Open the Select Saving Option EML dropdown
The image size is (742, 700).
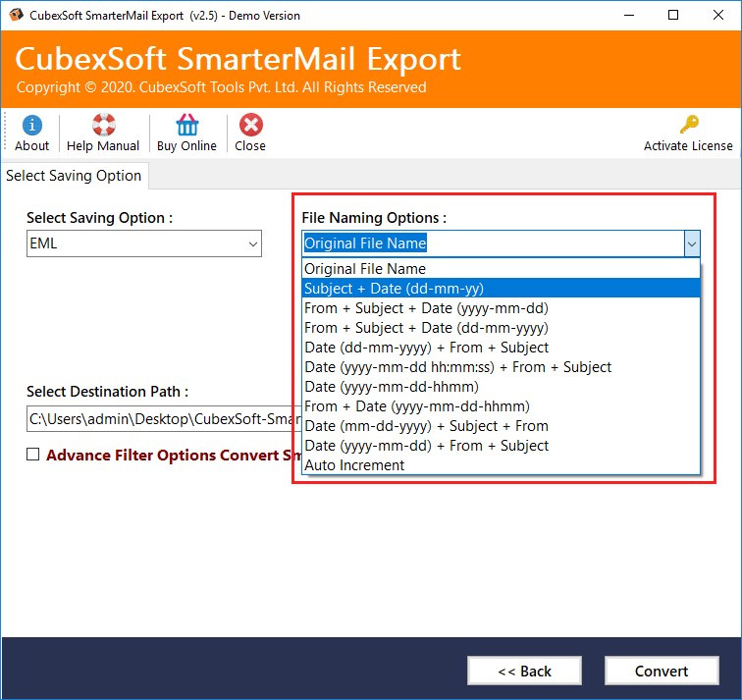tap(144, 243)
